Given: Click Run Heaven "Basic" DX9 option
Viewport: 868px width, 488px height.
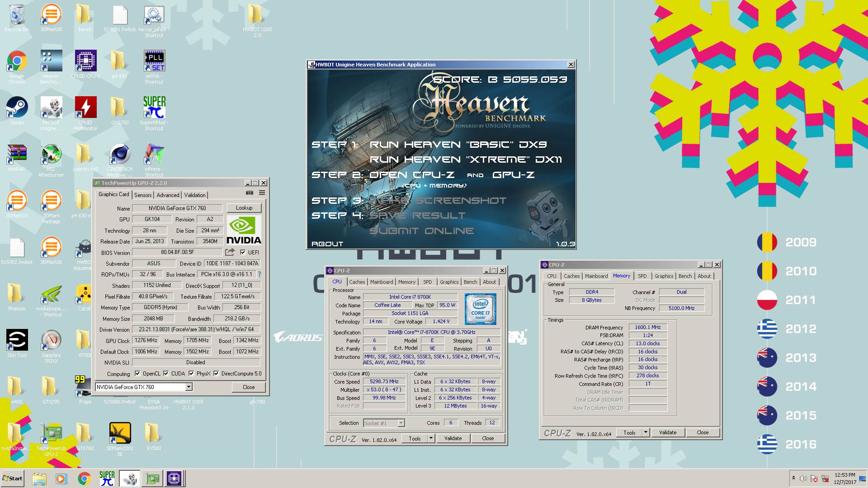Looking at the screenshot, I should (x=458, y=145).
